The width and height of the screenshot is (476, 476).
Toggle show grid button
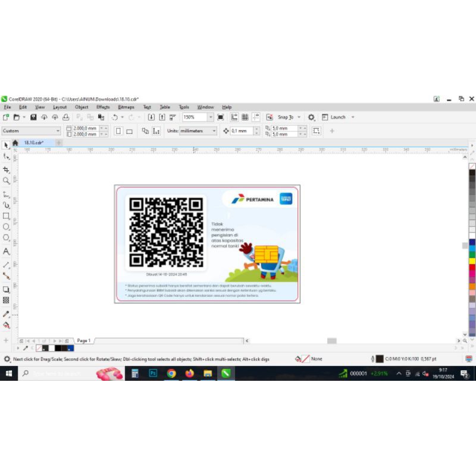(245, 117)
